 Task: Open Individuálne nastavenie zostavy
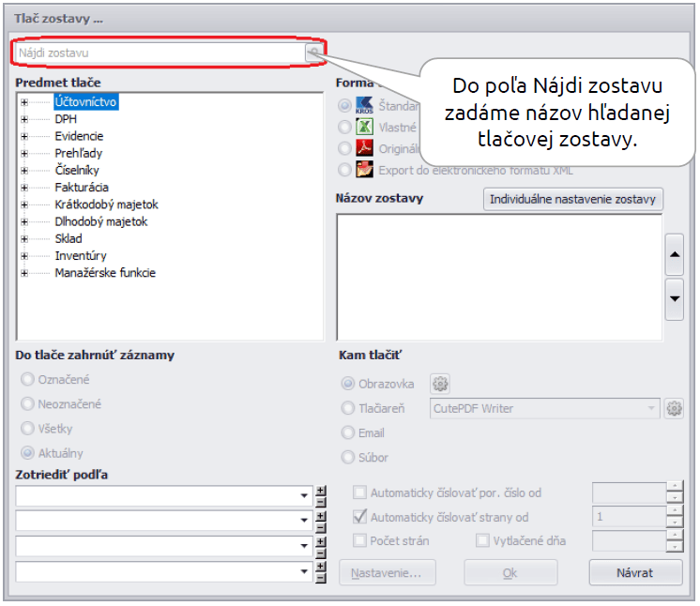click(573, 199)
